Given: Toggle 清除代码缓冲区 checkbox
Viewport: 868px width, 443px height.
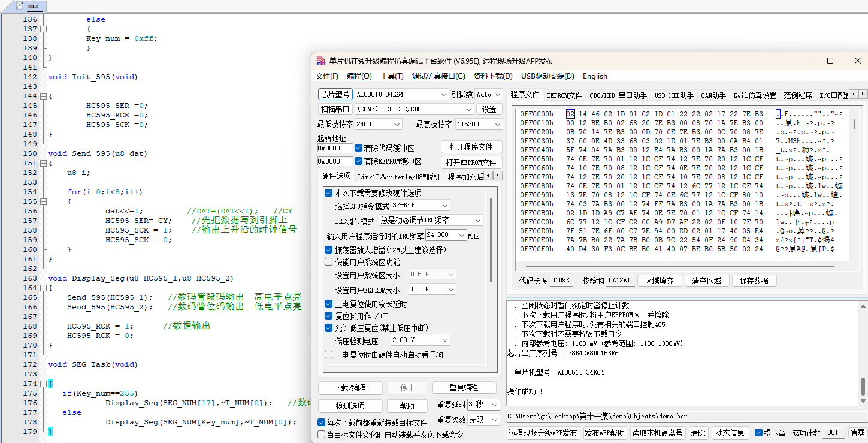Looking at the screenshot, I should 358,148.
